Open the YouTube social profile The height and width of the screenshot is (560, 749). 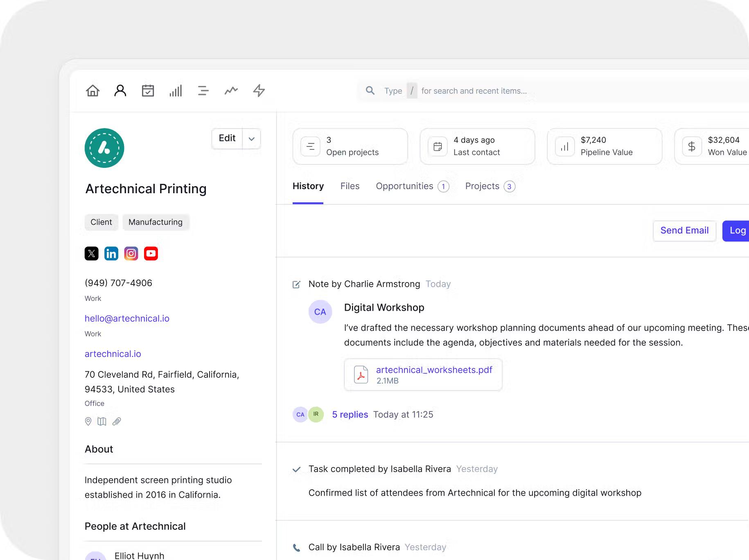pyautogui.click(x=151, y=253)
